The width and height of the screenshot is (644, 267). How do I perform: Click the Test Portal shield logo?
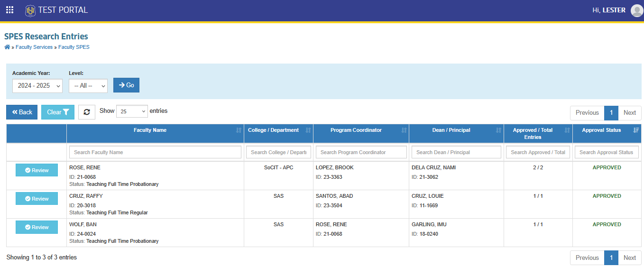point(30,10)
